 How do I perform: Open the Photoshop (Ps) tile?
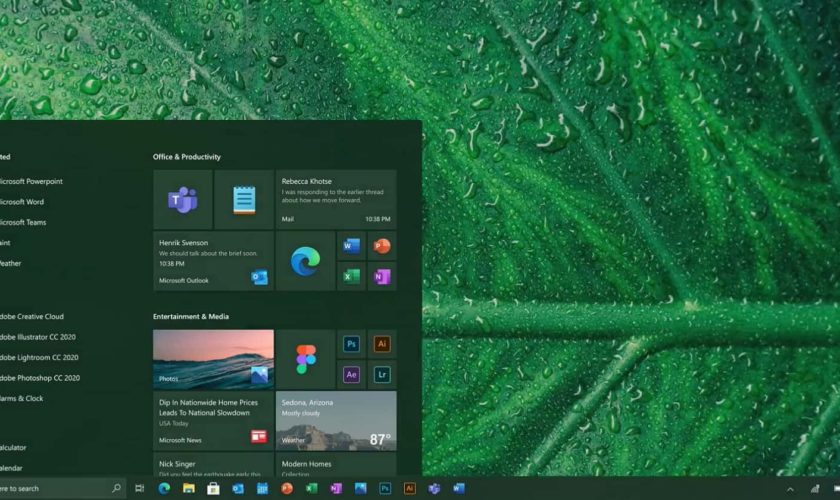point(351,344)
